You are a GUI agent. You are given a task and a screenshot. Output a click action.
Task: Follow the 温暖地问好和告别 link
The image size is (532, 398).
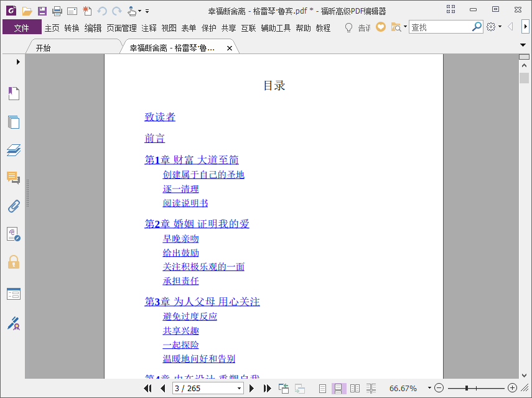pyautogui.click(x=199, y=358)
